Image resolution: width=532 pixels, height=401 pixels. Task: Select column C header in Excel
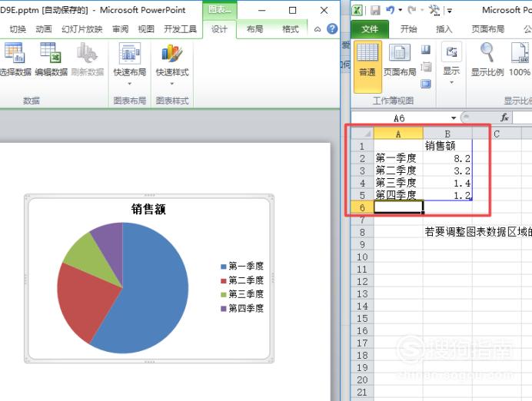tap(497, 134)
